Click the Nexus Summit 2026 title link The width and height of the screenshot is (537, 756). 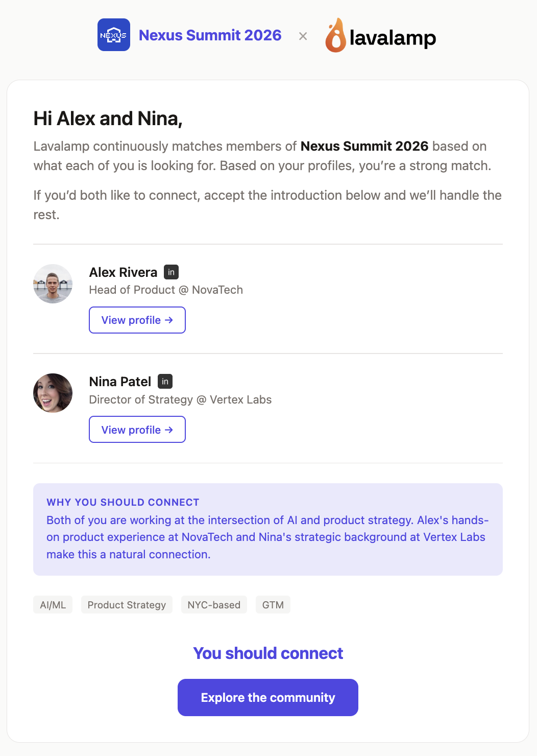(210, 35)
